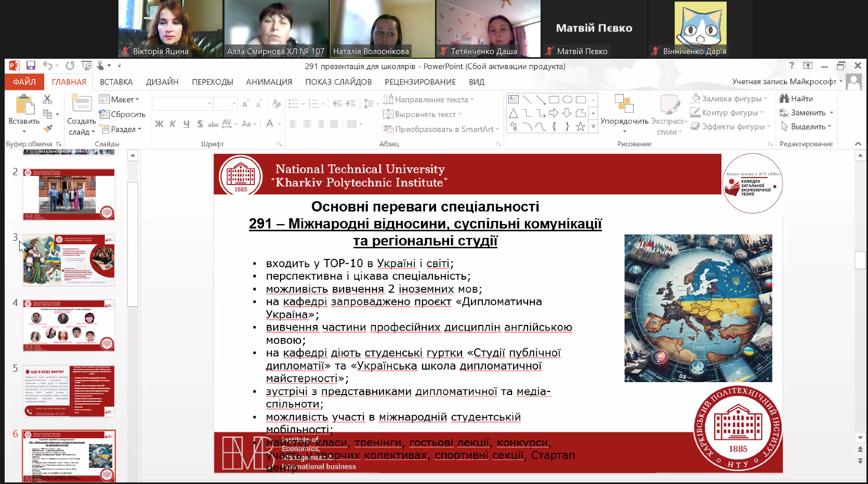
Task: Insert a text box from shapes gallery
Action: (x=514, y=99)
